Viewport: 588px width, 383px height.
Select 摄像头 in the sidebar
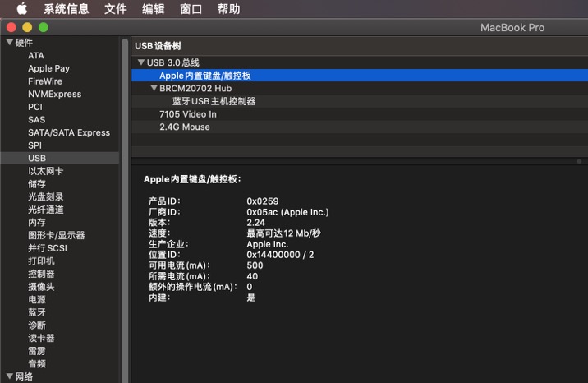pos(41,287)
